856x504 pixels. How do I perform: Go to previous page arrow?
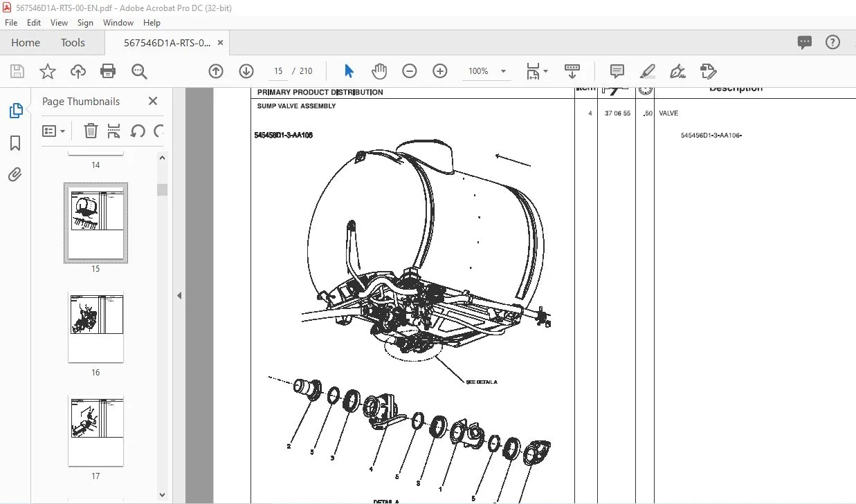[216, 71]
